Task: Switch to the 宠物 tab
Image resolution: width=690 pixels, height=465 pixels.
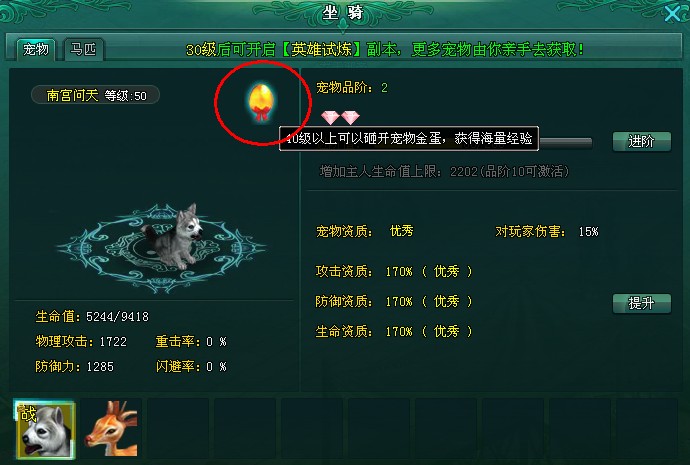Action: 36,49
